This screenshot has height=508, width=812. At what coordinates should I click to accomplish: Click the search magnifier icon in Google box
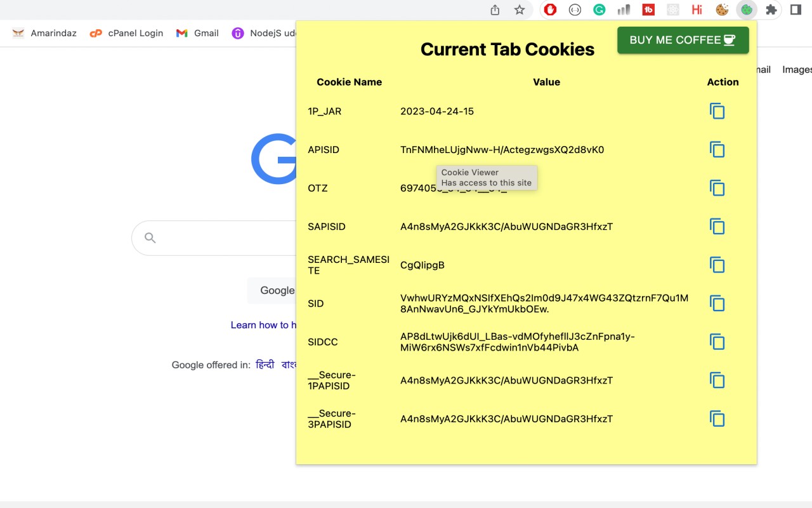150,238
